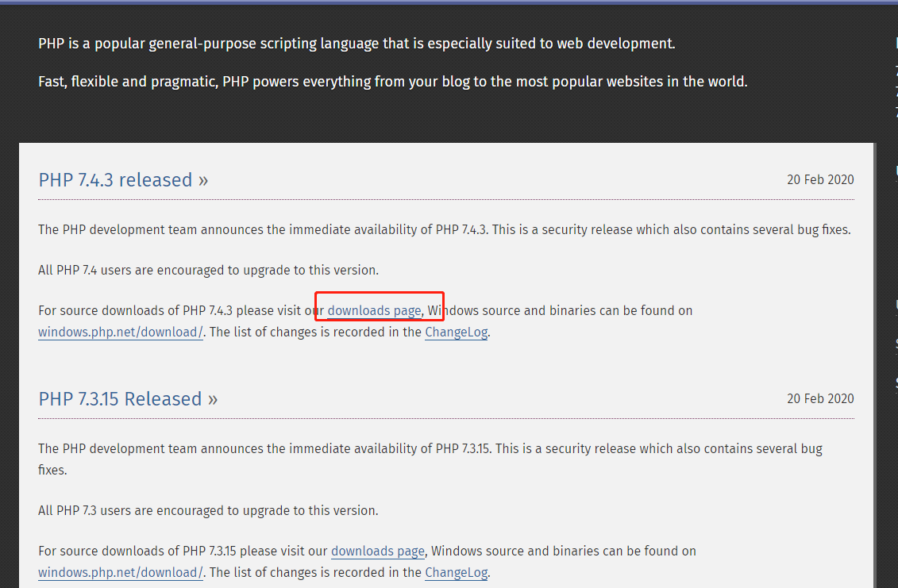
Task: Click the "PHP is a popular general-purpose scripting language" line
Action: coord(357,44)
